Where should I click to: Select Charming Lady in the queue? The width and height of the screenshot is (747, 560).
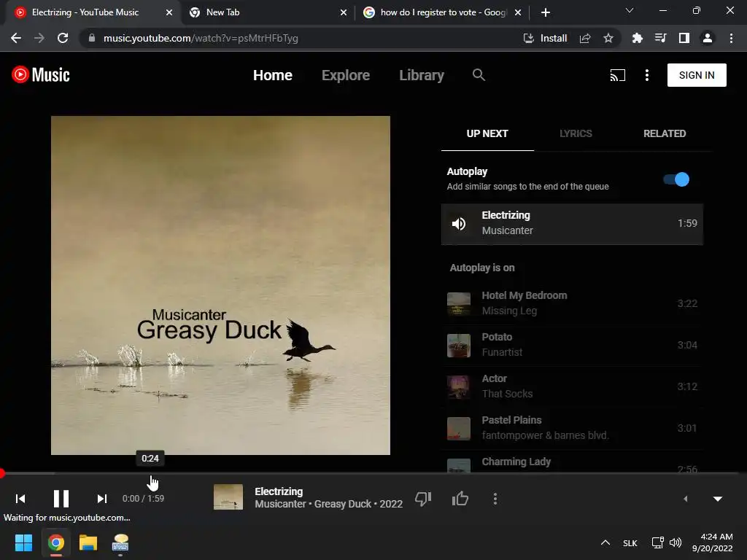pos(572,462)
